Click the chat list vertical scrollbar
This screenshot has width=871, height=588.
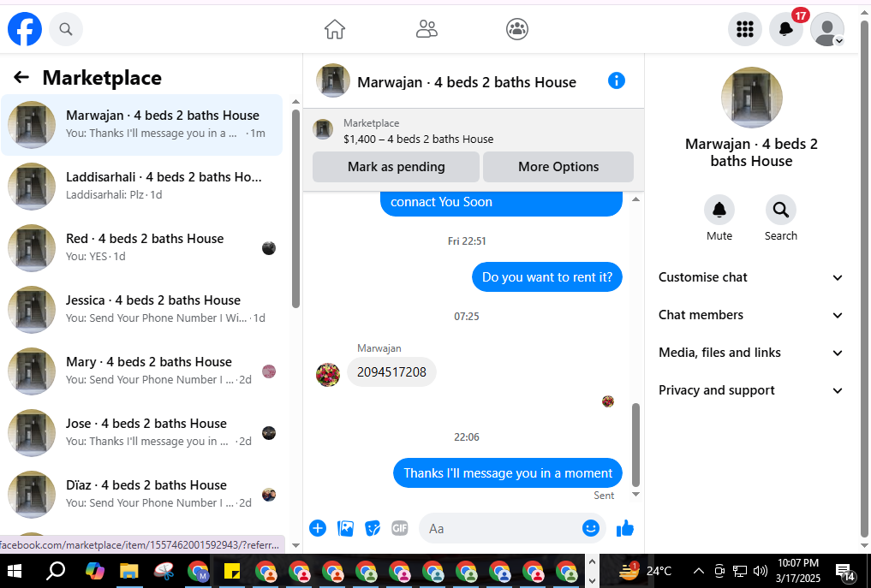tap(295, 209)
